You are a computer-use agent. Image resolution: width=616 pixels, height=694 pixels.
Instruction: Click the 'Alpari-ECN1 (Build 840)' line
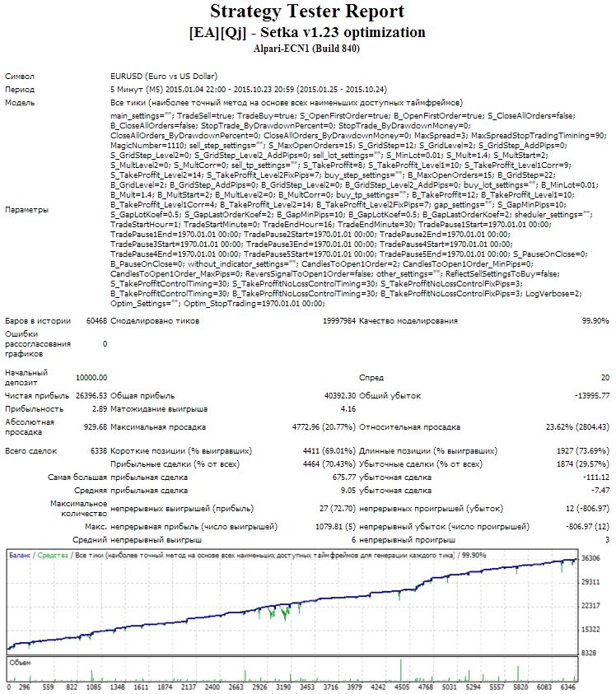click(x=306, y=49)
